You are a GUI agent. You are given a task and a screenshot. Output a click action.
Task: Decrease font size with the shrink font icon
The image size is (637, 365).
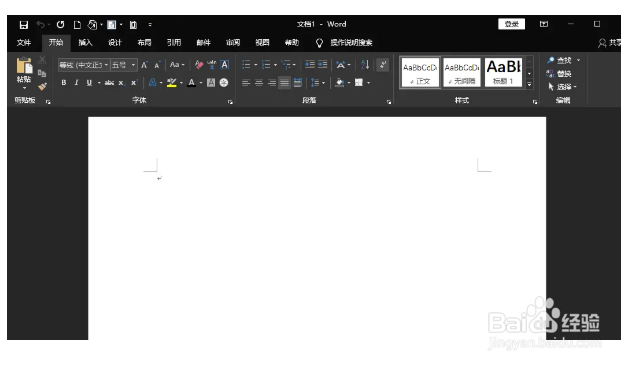pos(157,65)
